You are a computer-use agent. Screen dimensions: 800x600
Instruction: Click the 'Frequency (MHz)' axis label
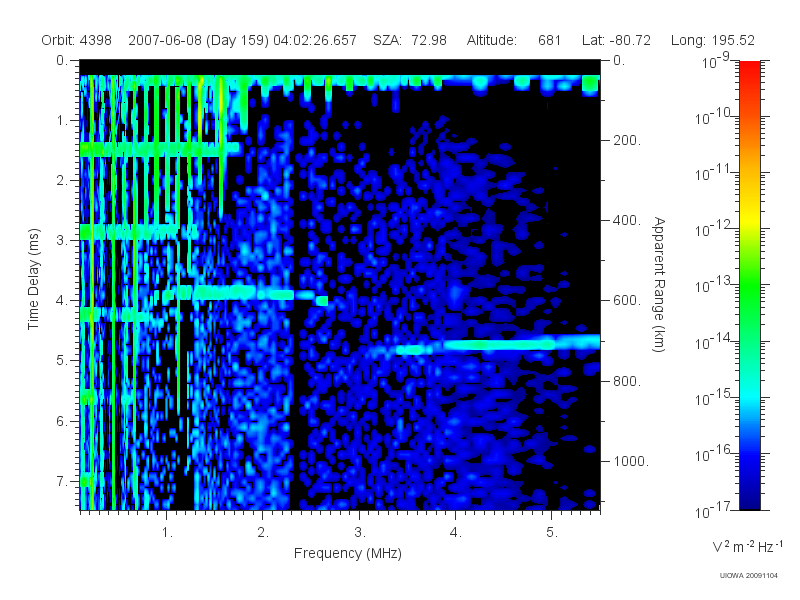[348, 554]
